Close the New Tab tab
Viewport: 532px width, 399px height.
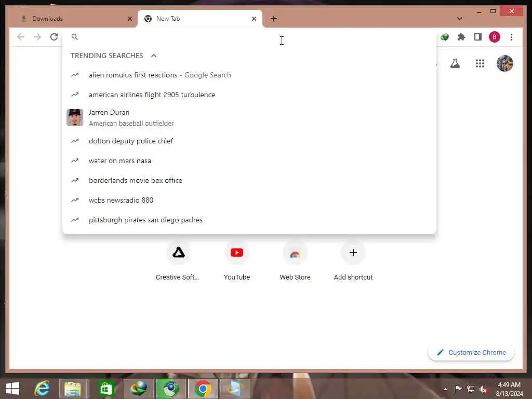click(254, 19)
